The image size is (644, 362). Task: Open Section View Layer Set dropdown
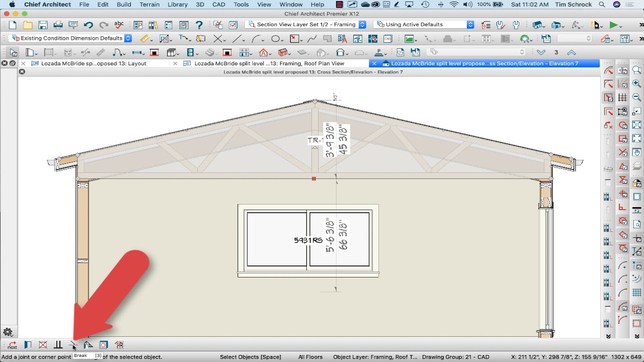pos(306,25)
